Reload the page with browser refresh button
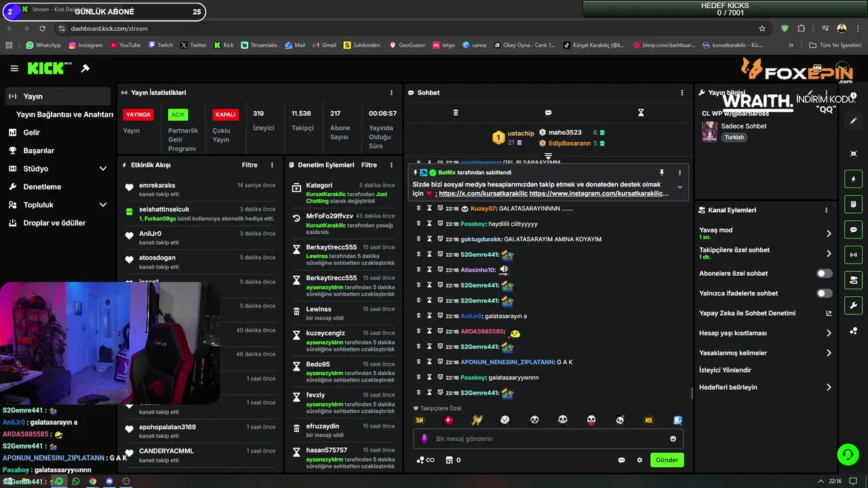 click(x=43, y=28)
